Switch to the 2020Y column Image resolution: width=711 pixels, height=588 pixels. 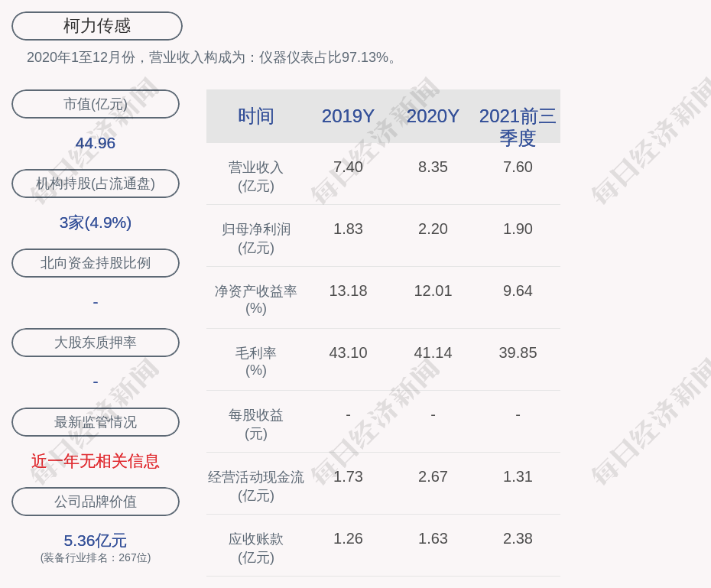433,116
